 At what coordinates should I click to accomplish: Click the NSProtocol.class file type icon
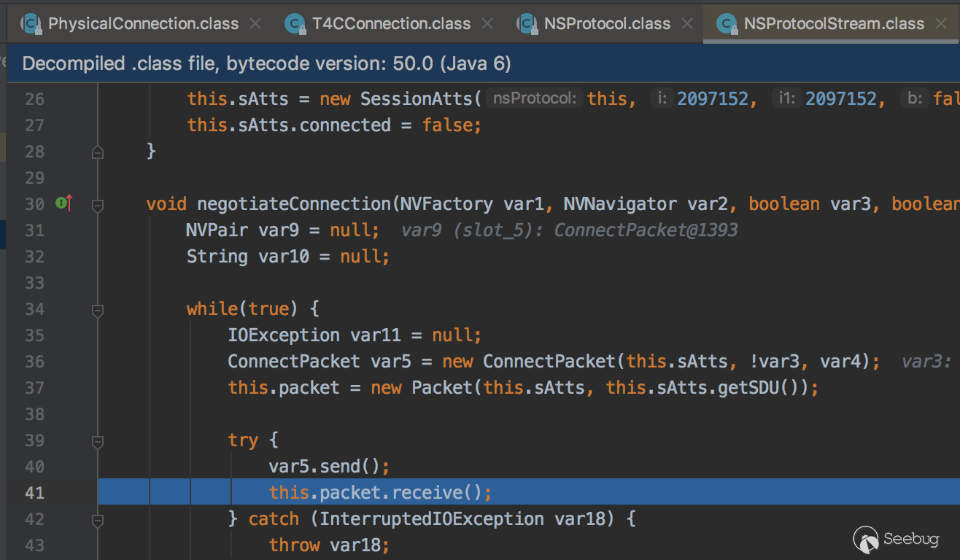click(x=527, y=24)
